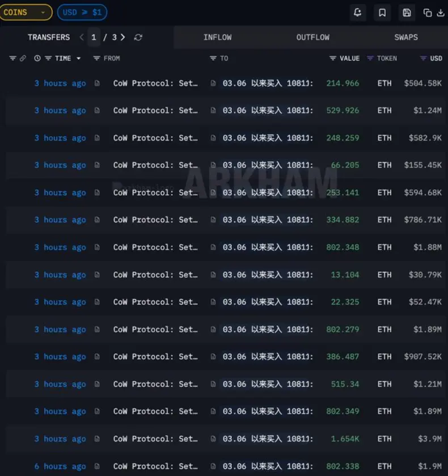
Task: Click the VALUE column filter icon
Action: 333,58
